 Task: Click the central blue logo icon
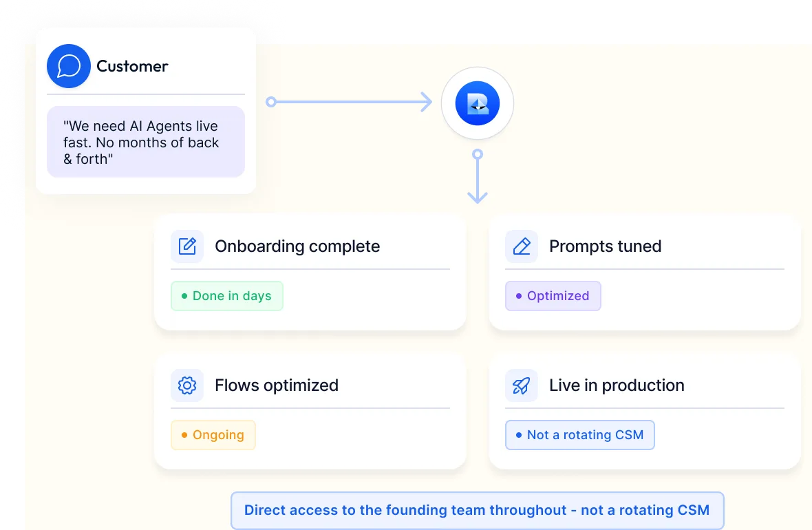point(478,103)
